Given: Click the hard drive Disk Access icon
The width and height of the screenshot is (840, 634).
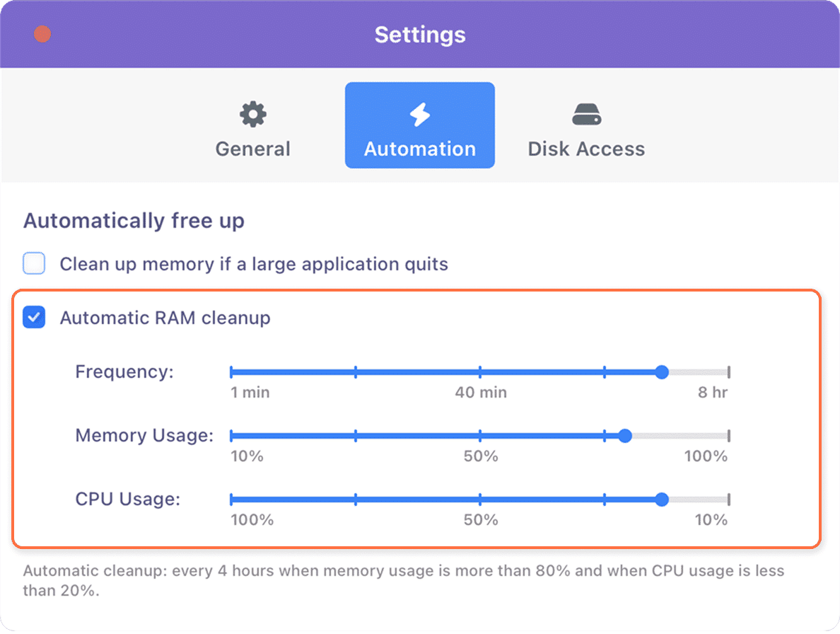Looking at the screenshot, I should click(x=587, y=114).
